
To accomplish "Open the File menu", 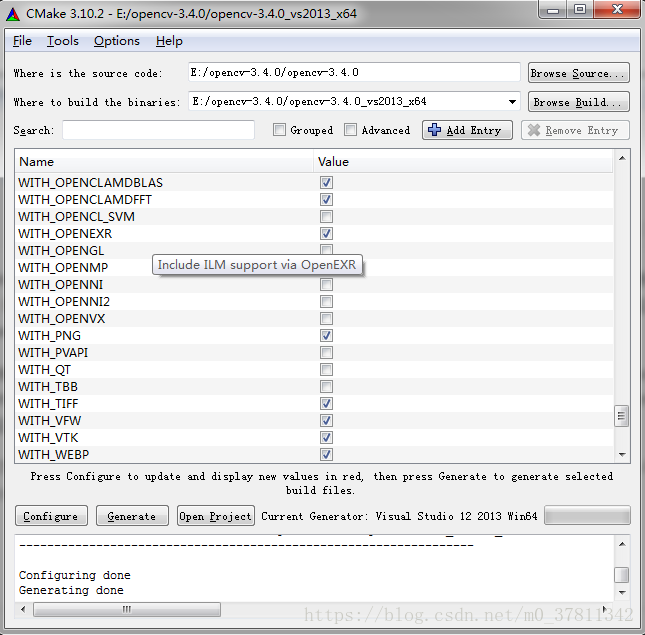I will (22, 41).
